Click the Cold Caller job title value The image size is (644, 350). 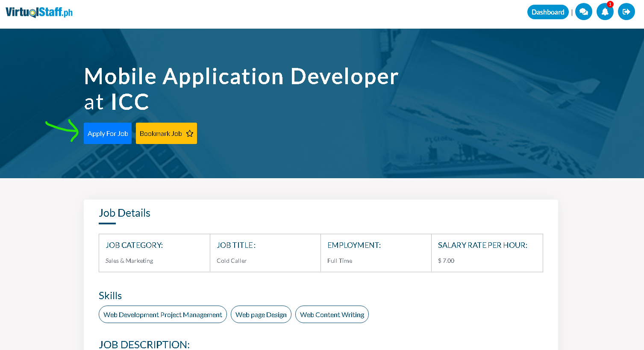click(232, 261)
